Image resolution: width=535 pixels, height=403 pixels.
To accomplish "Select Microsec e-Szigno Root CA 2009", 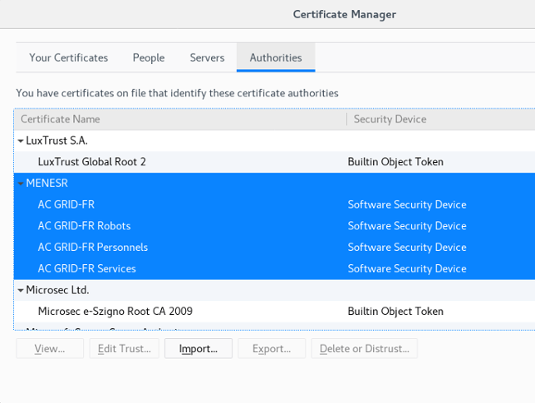I will tap(115, 311).
